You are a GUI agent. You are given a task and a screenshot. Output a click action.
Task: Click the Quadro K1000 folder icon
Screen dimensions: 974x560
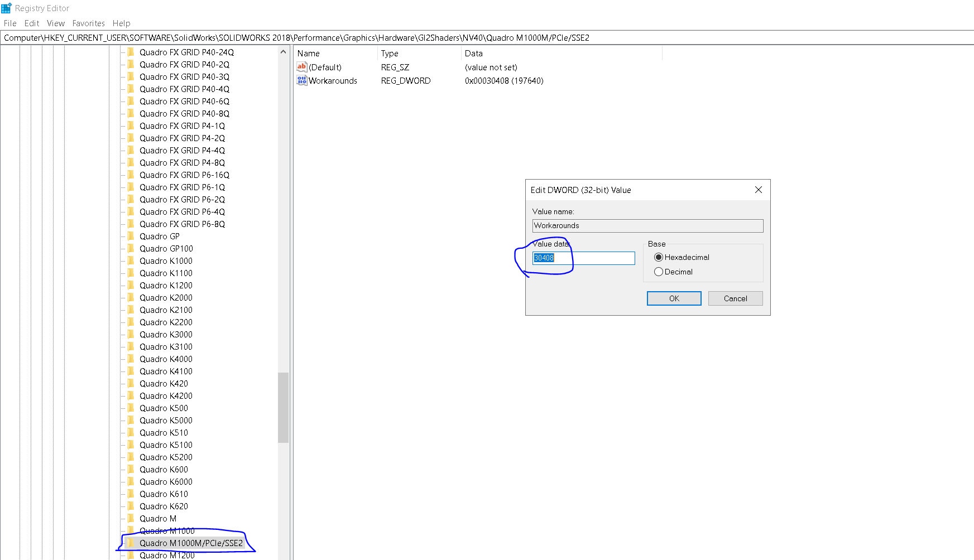(x=131, y=260)
